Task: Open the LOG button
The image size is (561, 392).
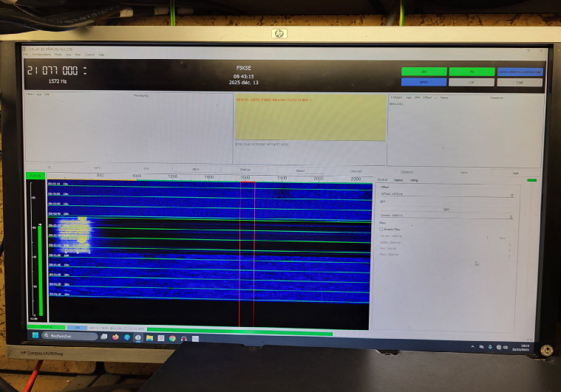Action: (472, 82)
